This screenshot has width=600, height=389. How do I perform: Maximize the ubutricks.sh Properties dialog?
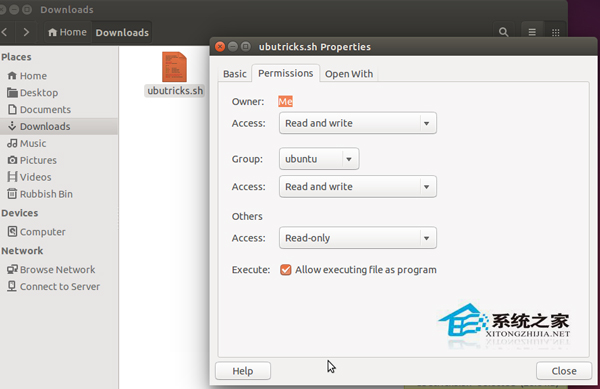point(246,47)
